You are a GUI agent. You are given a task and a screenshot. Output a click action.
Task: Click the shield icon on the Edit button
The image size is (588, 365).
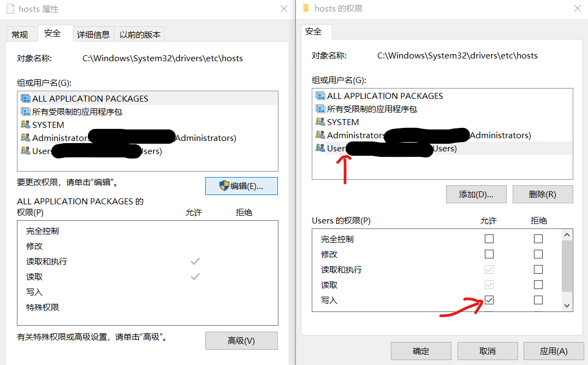(x=224, y=186)
